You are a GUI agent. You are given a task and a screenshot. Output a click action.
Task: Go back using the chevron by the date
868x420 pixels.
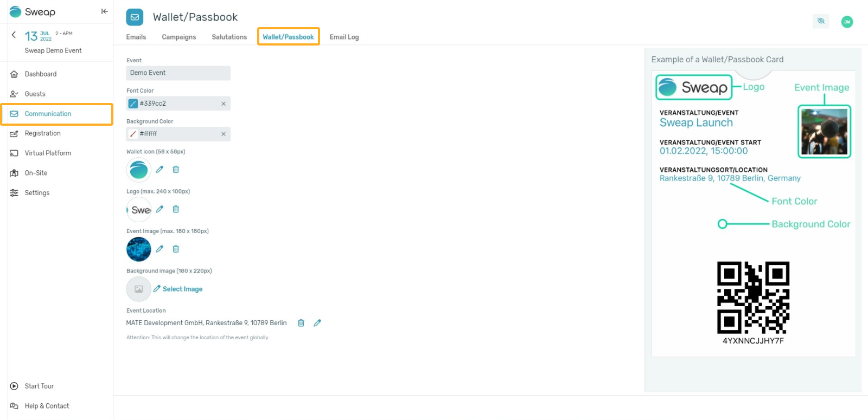(x=14, y=35)
